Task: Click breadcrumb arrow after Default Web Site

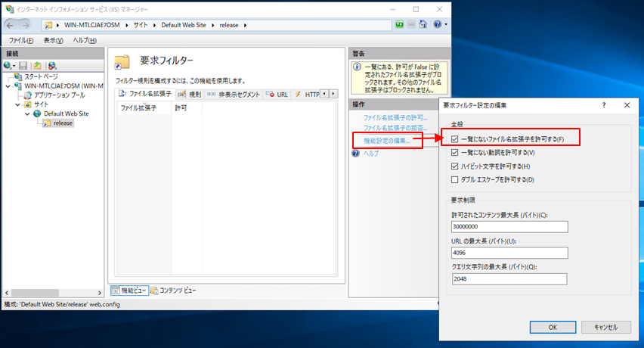Action: coord(212,25)
